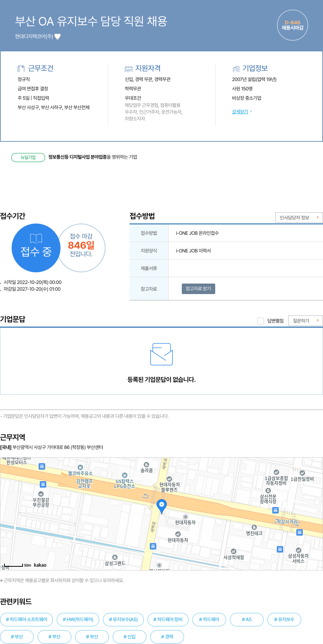Click the U-turn arrow icon on map road
323x644 pixels.
click(x=145, y=496)
